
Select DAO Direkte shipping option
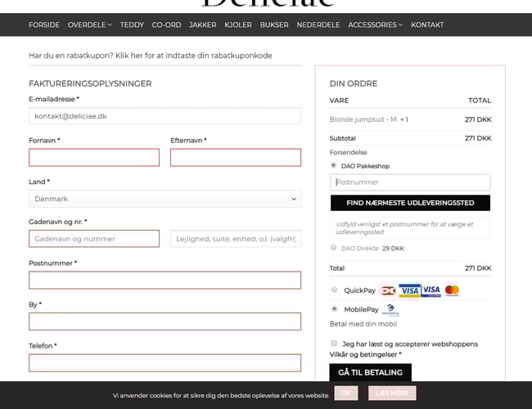333,248
